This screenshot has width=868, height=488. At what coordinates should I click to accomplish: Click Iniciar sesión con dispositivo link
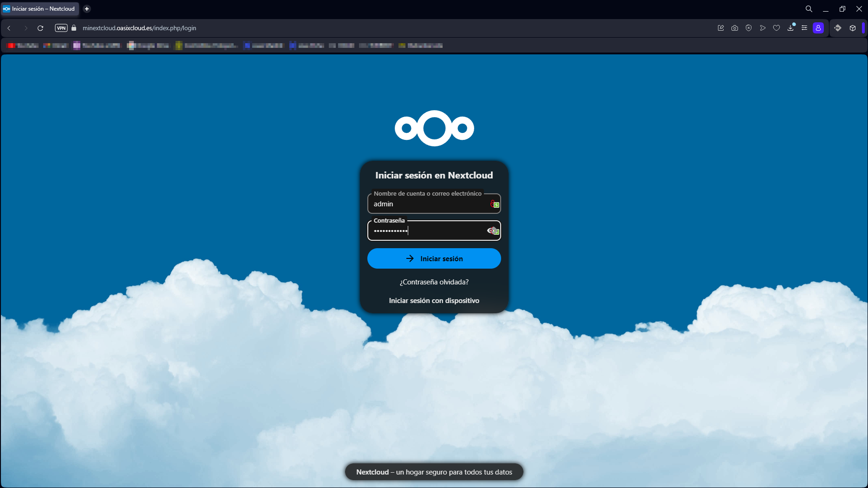click(x=434, y=301)
